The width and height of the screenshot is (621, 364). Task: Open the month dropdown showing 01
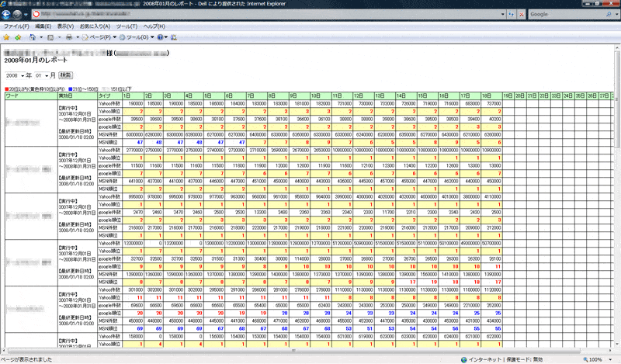[42, 75]
